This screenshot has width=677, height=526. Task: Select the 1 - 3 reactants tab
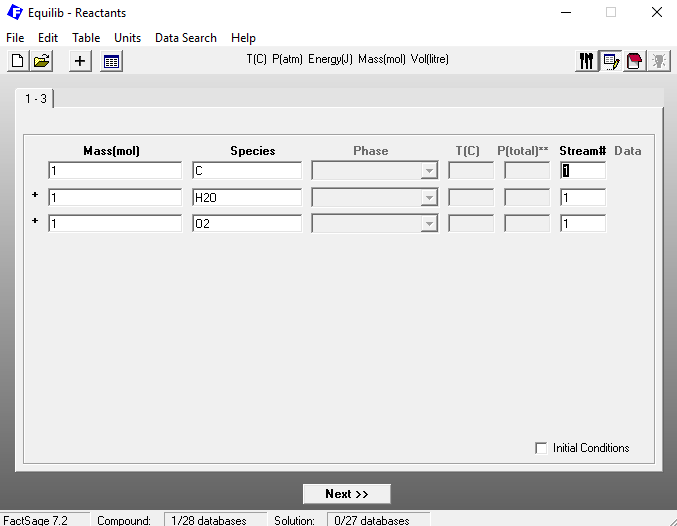[x=35, y=99]
